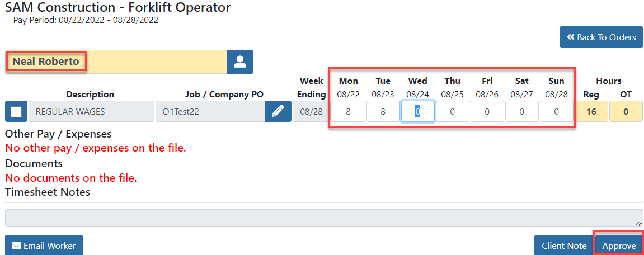644x255 pixels.
Task: Click the REGULAR WAGES description field
Action: pyautogui.click(x=91, y=111)
